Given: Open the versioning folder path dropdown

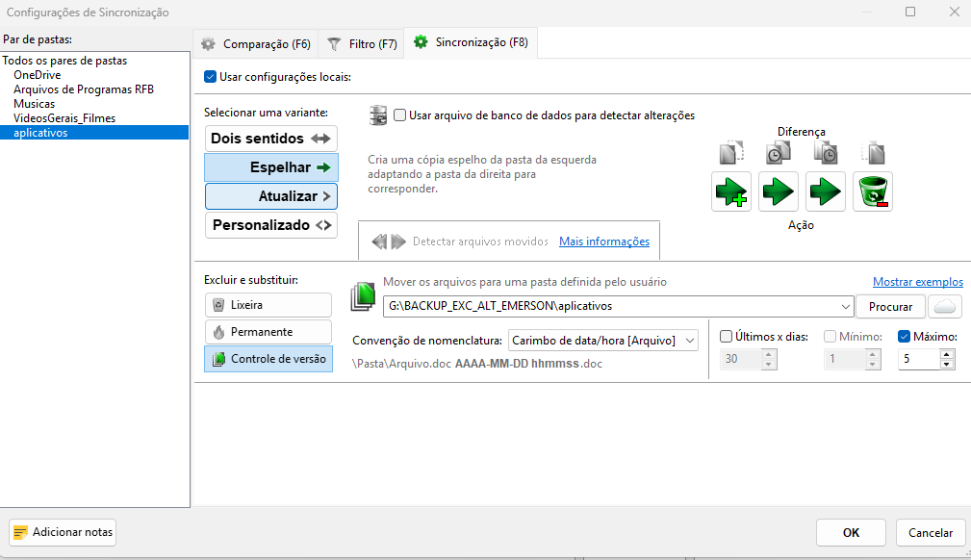Looking at the screenshot, I should [x=845, y=307].
